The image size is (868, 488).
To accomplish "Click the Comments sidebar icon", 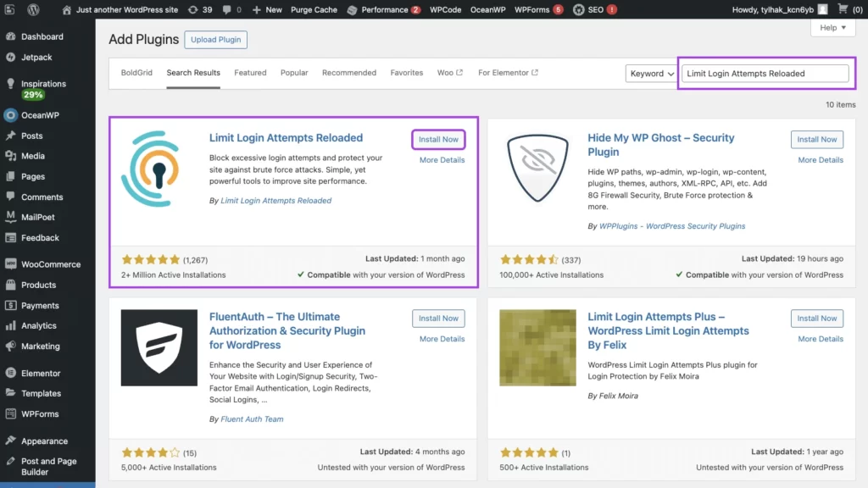I will [x=10, y=197].
